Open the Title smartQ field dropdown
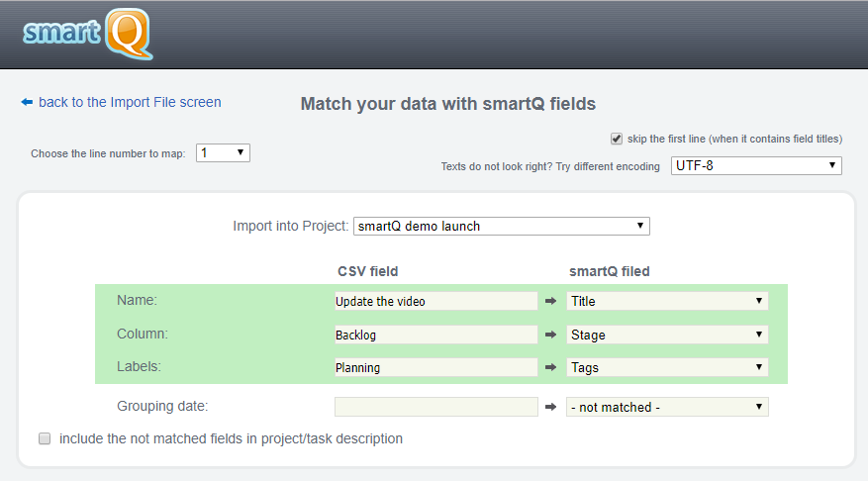The width and height of the screenshot is (868, 481). [x=667, y=301]
